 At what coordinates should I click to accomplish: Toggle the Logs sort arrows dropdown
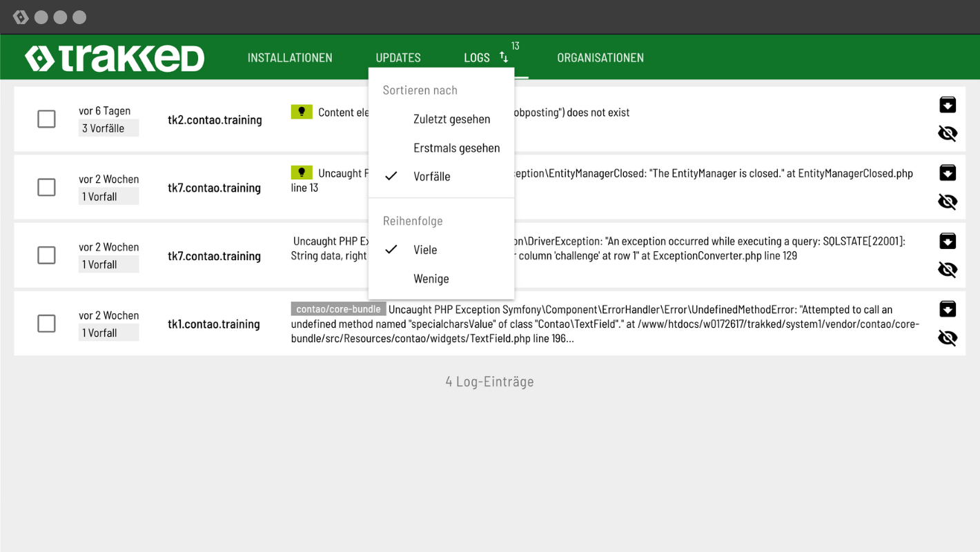(x=504, y=57)
